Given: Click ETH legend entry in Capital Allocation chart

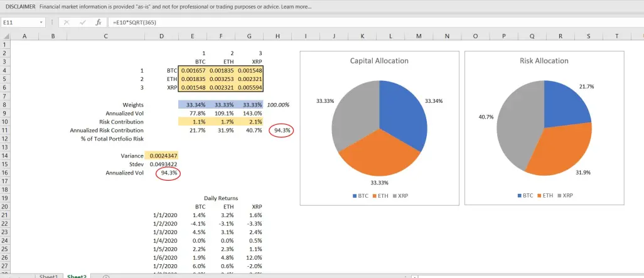Looking at the screenshot, I should [x=380, y=196].
